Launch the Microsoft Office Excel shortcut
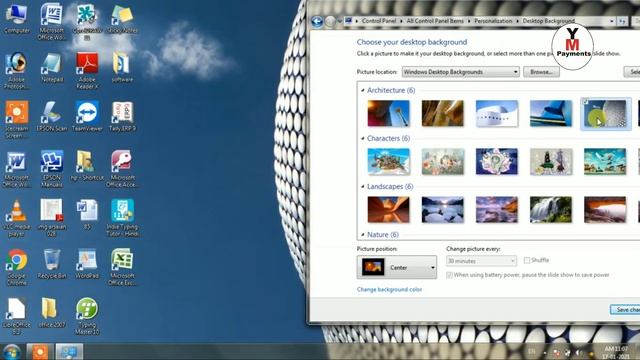This screenshot has width=640, height=360. (x=122, y=267)
